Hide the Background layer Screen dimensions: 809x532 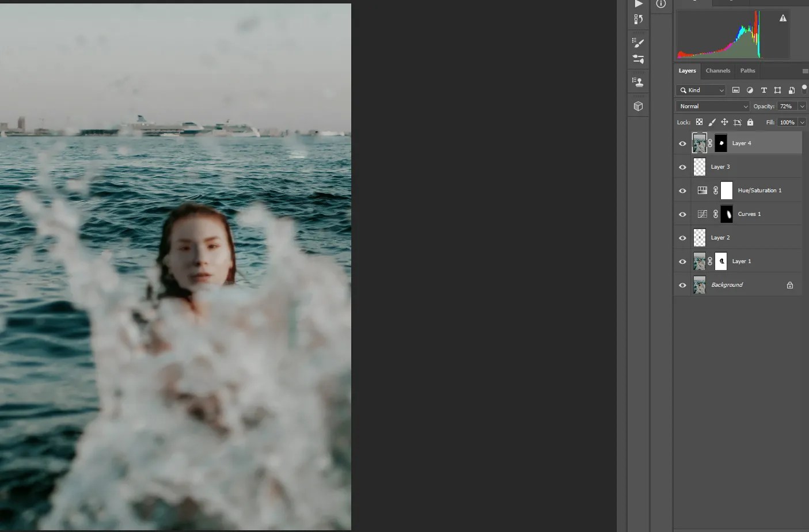[682, 284]
